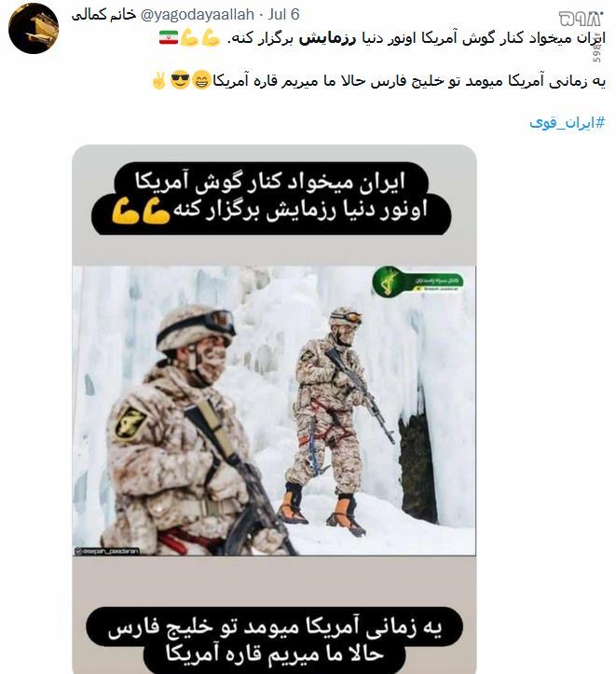Viewport: 616px width, 674px height.
Task: Click the background soldier holding rifle
Action: [x=339, y=421]
